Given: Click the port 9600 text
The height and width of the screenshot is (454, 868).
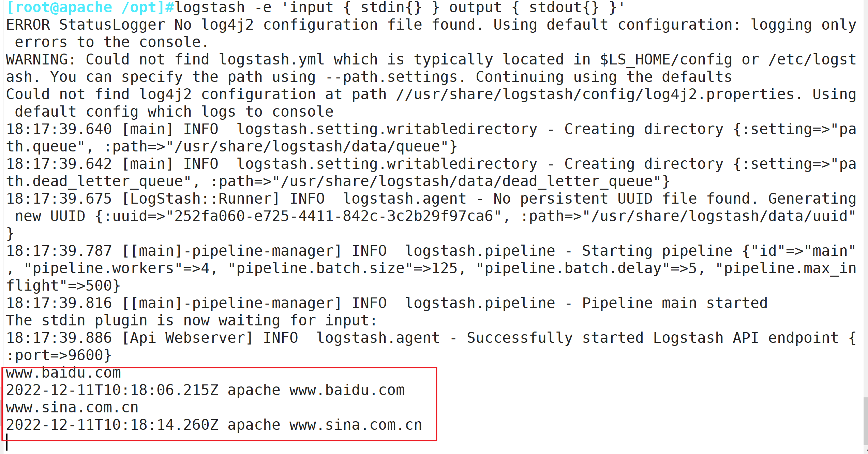Looking at the screenshot, I should pyautogui.click(x=59, y=355).
